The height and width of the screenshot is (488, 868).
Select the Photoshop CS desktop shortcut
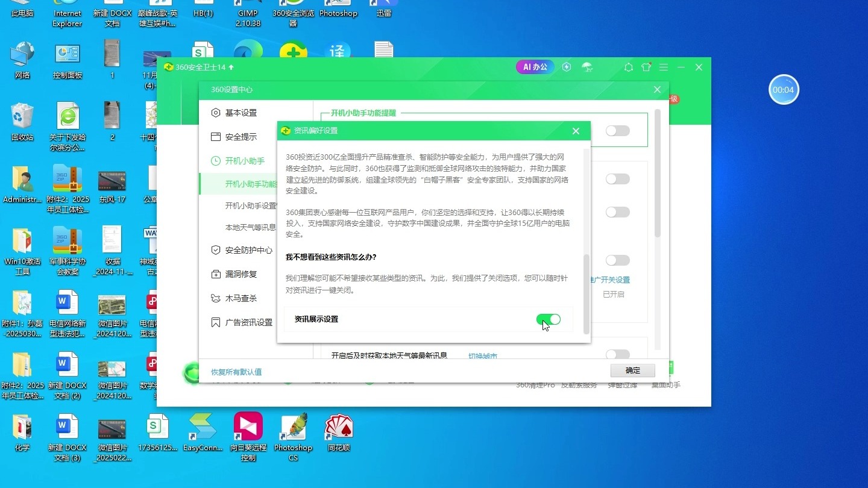click(293, 437)
